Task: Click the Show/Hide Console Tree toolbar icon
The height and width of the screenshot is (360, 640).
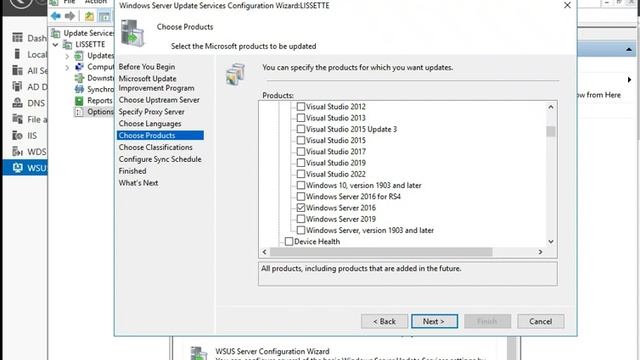Action: pyautogui.click(x=104, y=16)
